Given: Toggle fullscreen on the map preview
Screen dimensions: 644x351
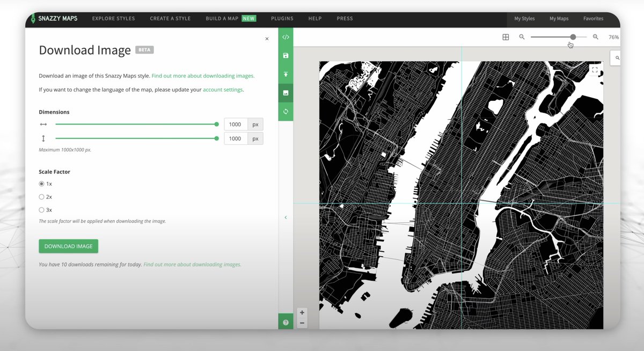Looking at the screenshot, I should click(x=594, y=70).
